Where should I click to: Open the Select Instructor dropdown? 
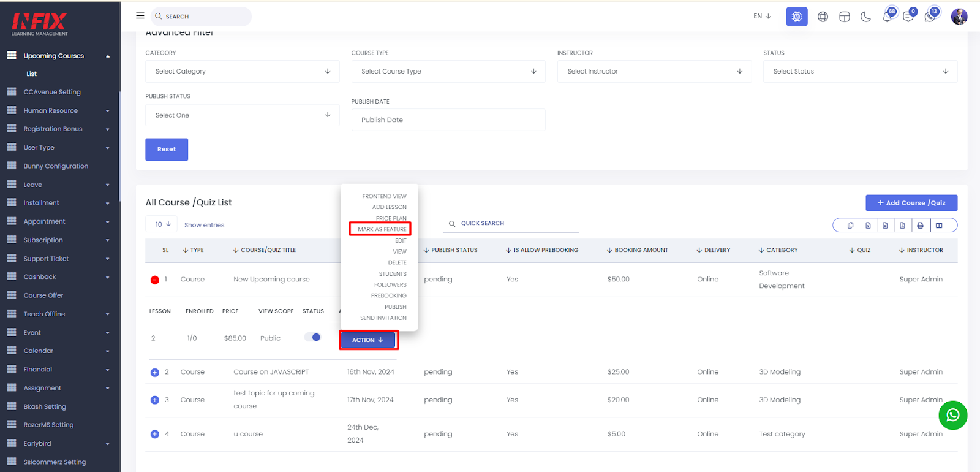654,71
